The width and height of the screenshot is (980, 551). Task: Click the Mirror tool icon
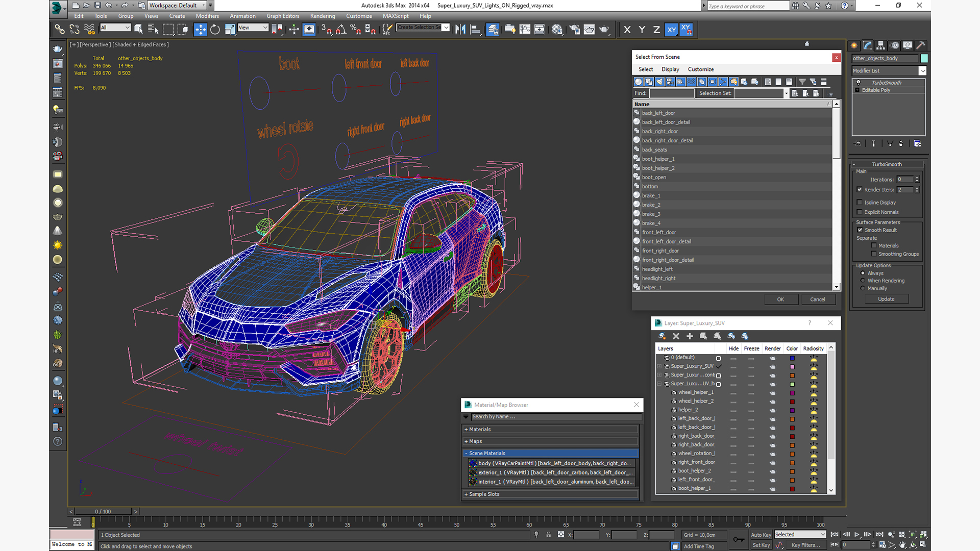[x=460, y=30]
